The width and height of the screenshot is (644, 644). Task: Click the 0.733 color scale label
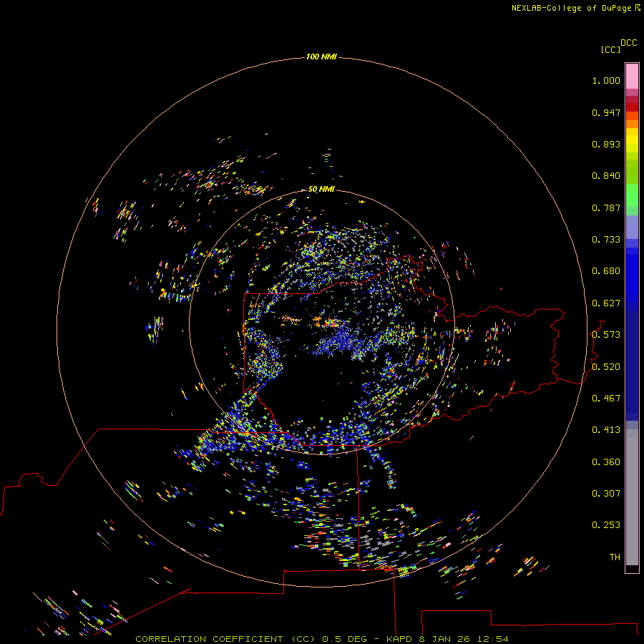(606, 240)
